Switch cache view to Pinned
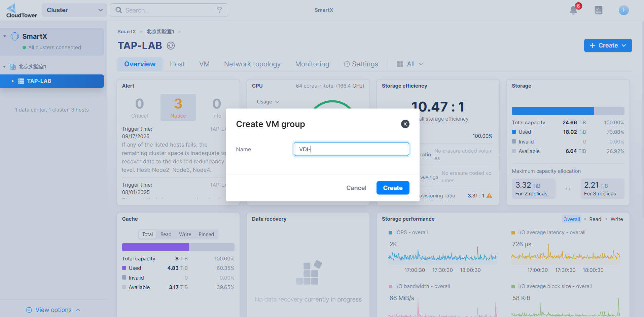 [206, 234]
